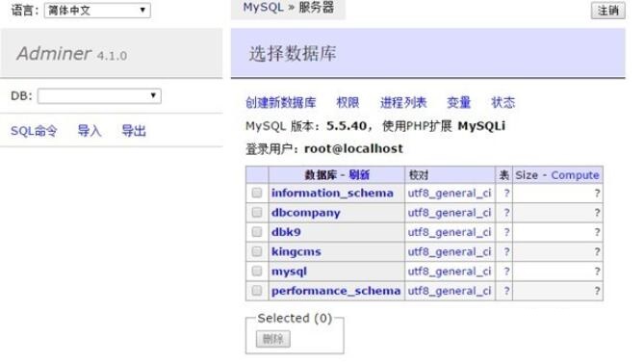This screenshot has height=363, width=644.
Task: Check the performance_schema row checkbox
Action: point(257,291)
